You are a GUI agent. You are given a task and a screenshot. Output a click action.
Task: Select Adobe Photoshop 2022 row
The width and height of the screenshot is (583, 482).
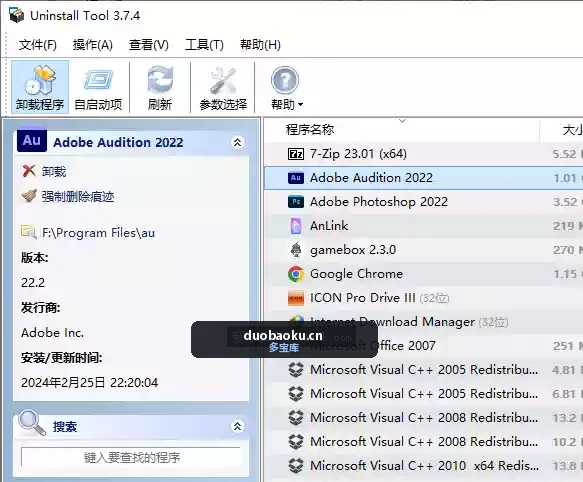(x=423, y=202)
